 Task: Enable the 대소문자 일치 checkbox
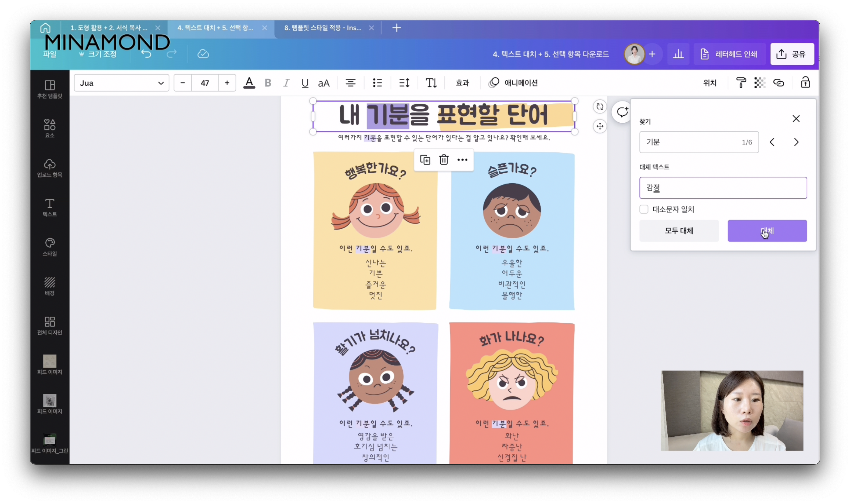coord(644,209)
